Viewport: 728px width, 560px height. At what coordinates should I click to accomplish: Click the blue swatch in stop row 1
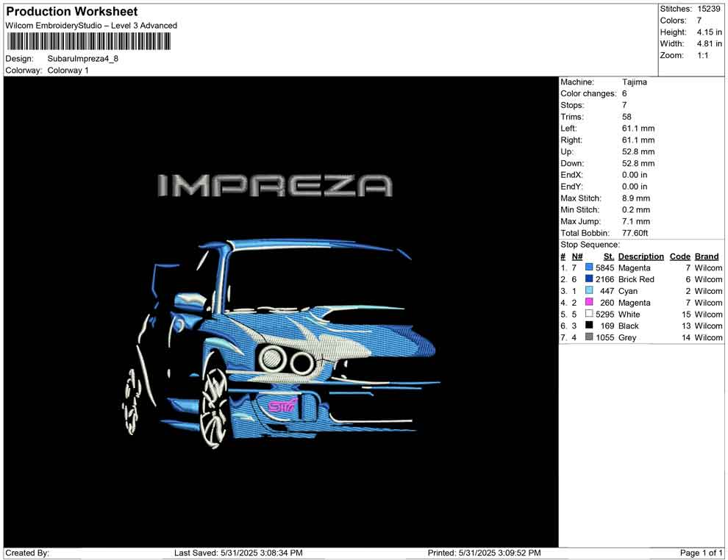click(x=589, y=268)
